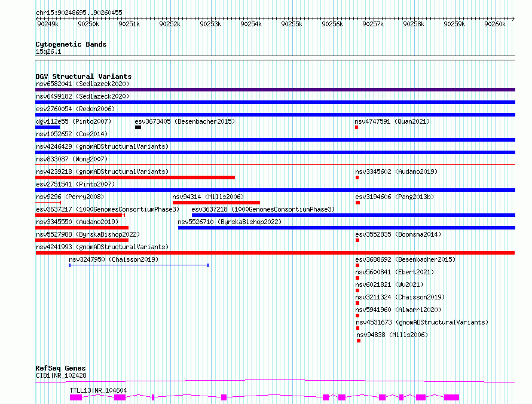
Task: Click the red nsv94314 variant bar
Action: click(x=216, y=203)
